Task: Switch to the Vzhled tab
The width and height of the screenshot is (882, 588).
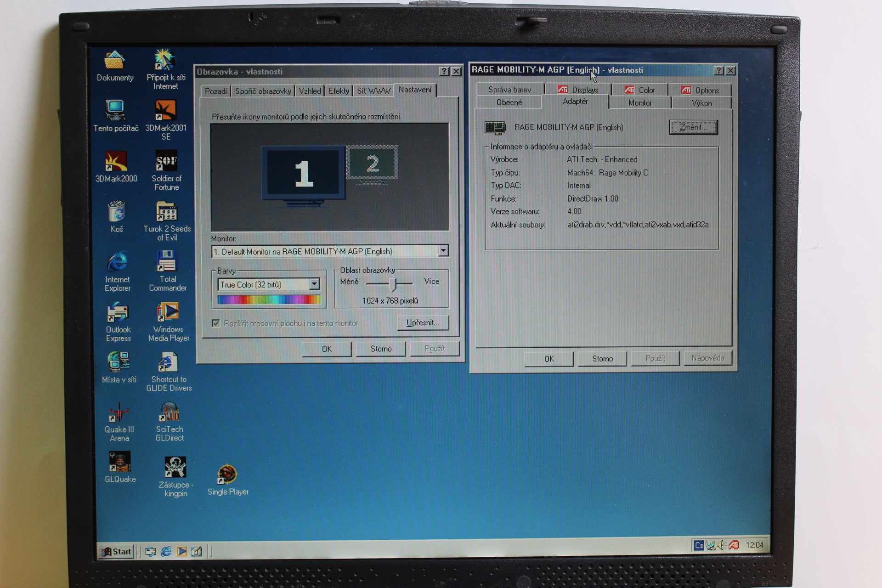Action: point(310,91)
